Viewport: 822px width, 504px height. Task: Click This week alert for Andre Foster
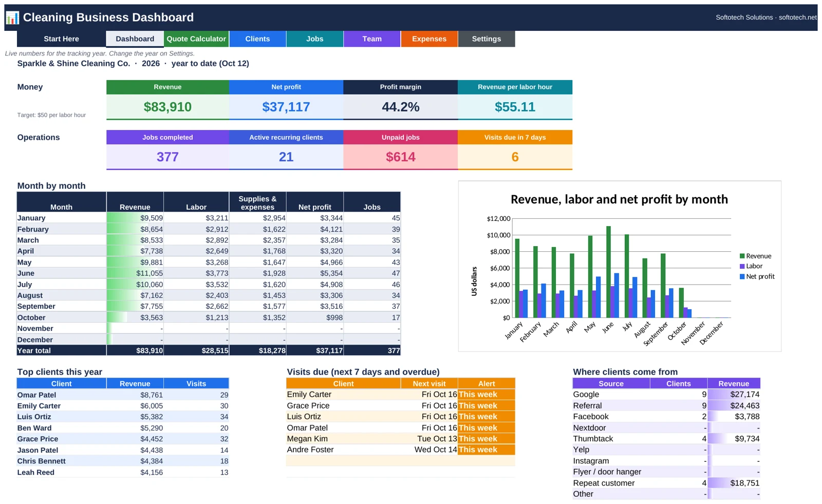[486, 450]
